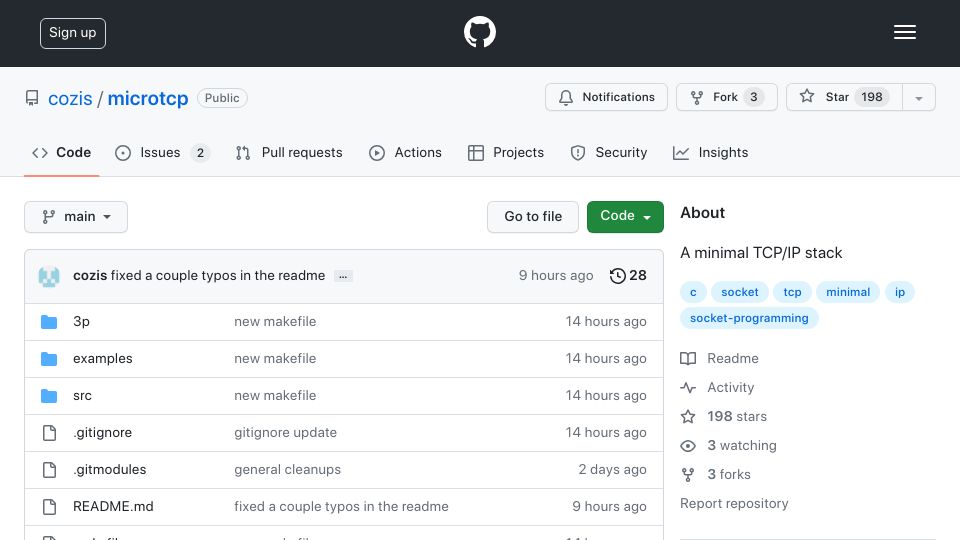960x540 pixels.
Task: Click the GitHub Octocat logo
Action: pyautogui.click(x=479, y=32)
